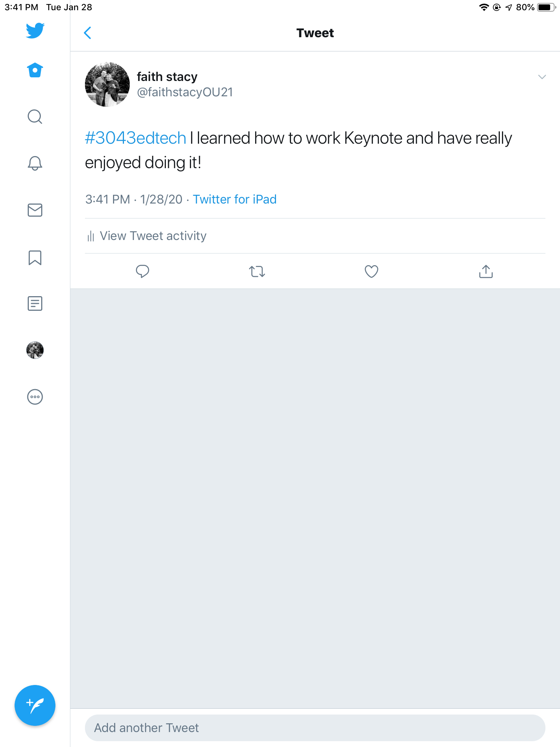Open the Notifications bell

tap(35, 163)
